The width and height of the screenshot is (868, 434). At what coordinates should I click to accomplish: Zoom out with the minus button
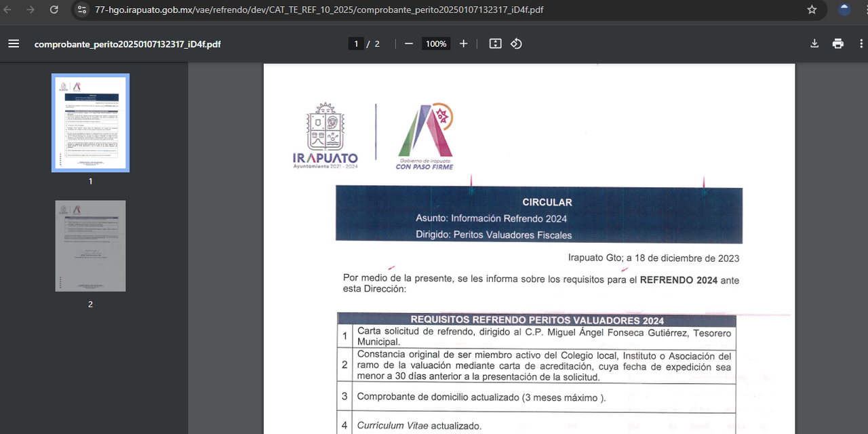click(x=409, y=43)
